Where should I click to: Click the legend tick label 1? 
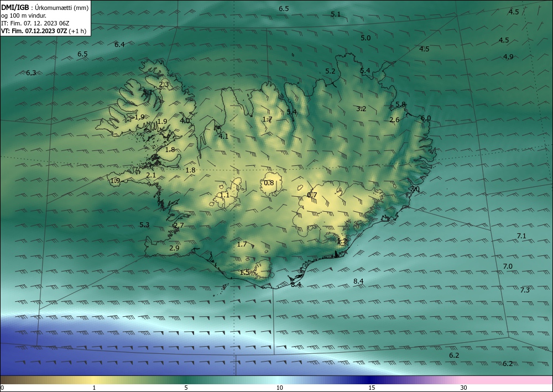pos(94,388)
